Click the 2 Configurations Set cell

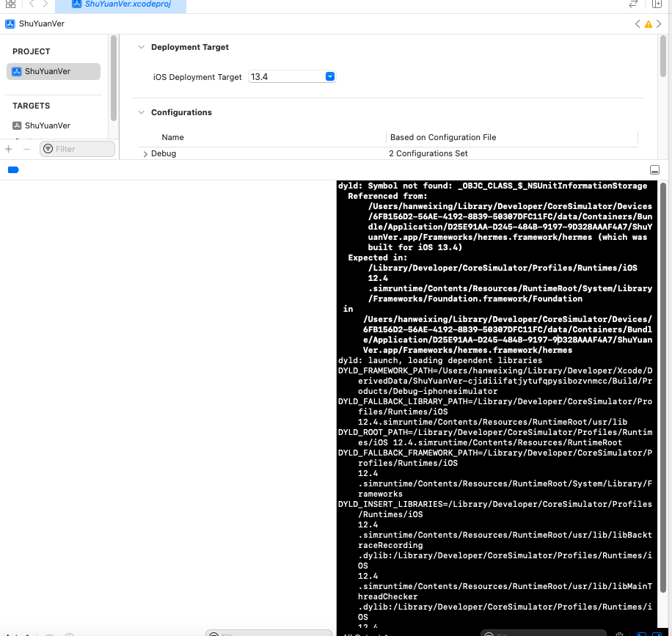point(428,153)
